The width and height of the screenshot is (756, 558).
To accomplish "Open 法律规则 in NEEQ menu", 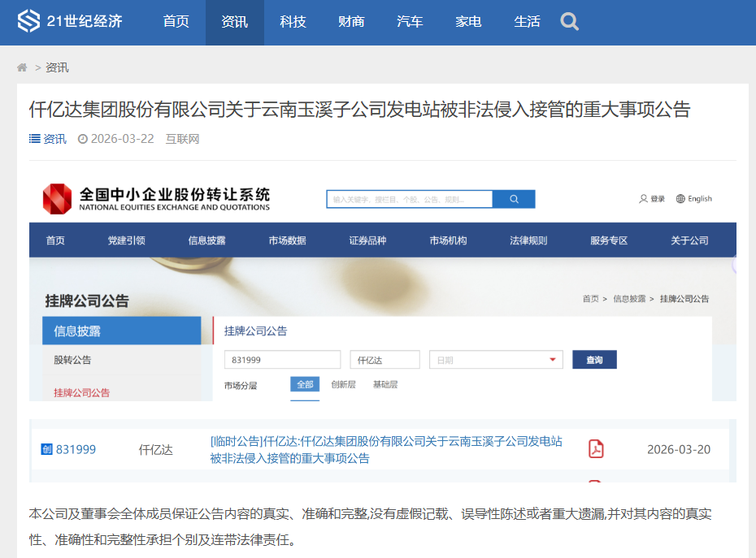I will pyautogui.click(x=528, y=240).
